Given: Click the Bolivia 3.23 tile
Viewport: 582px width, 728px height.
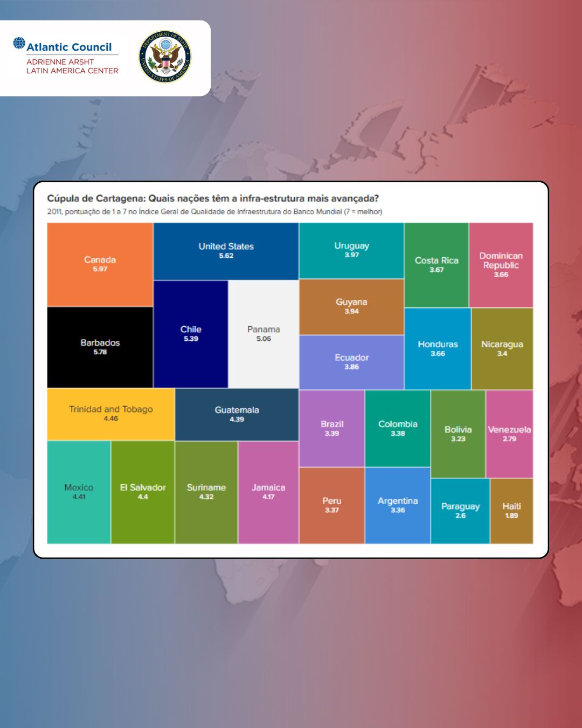Looking at the screenshot, I should [x=458, y=434].
